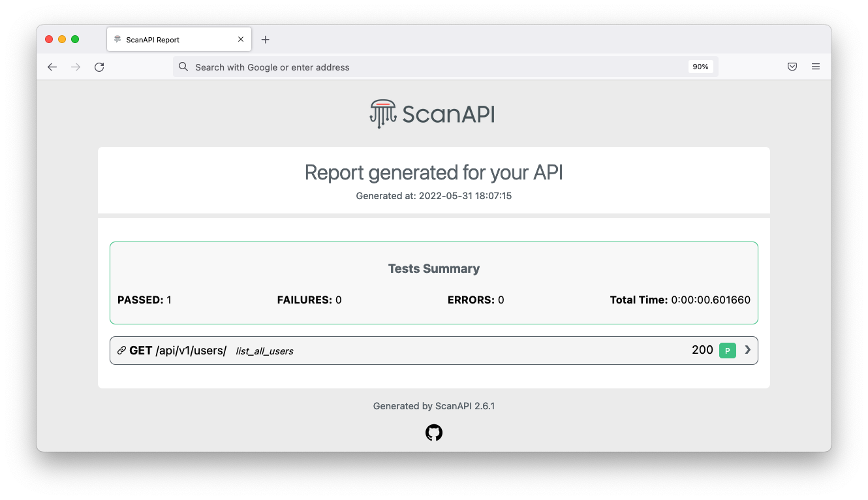
Task: Open the browser hamburger menu
Action: [x=815, y=67]
